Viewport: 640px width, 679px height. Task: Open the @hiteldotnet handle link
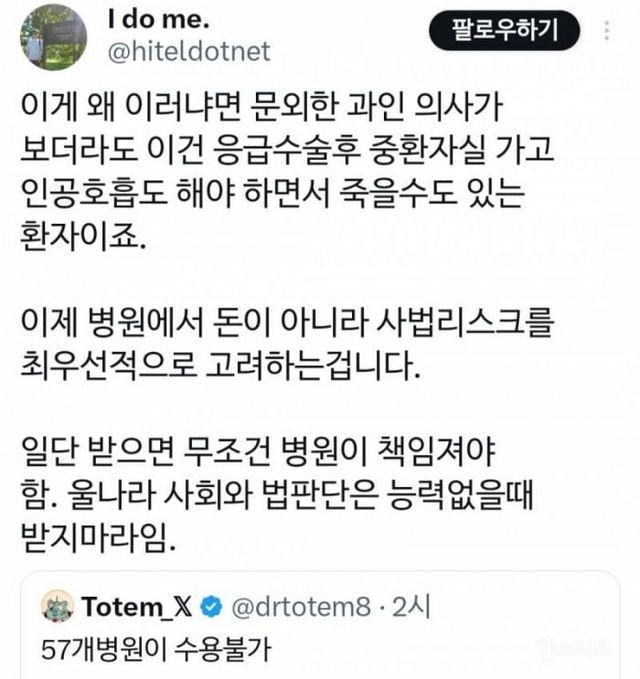click(189, 52)
